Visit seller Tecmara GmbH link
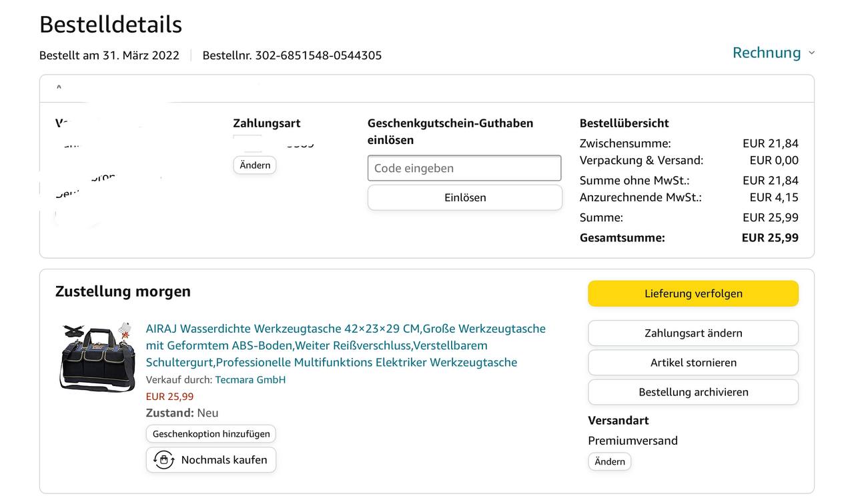This screenshot has width=854, height=504. tap(250, 380)
